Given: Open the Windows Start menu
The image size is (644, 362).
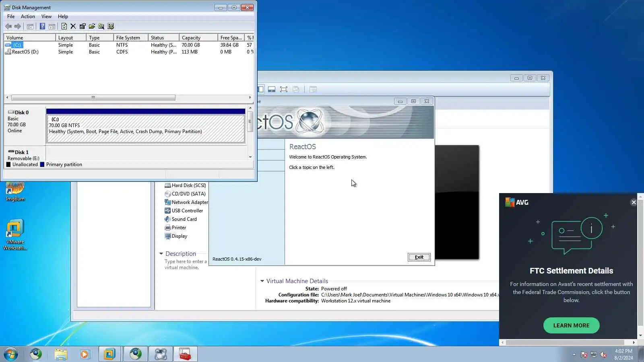Looking at the screenshot, I should point(11,354).
